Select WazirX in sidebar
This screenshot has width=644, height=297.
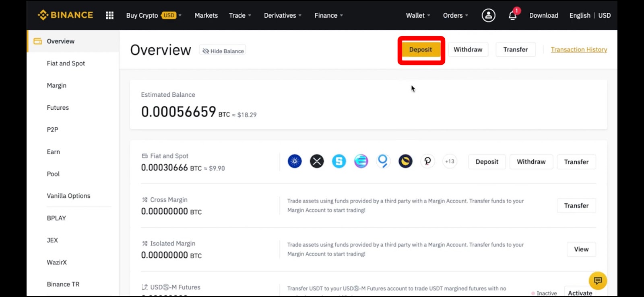[57, 262]
